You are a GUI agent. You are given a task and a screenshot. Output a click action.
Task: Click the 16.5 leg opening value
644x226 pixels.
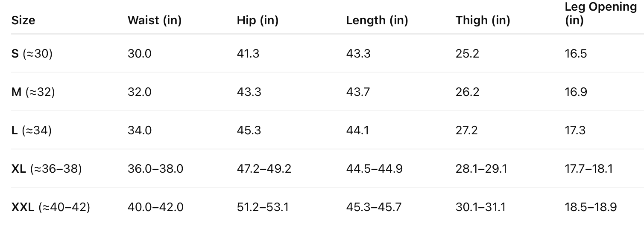click(x=575, y=53)
